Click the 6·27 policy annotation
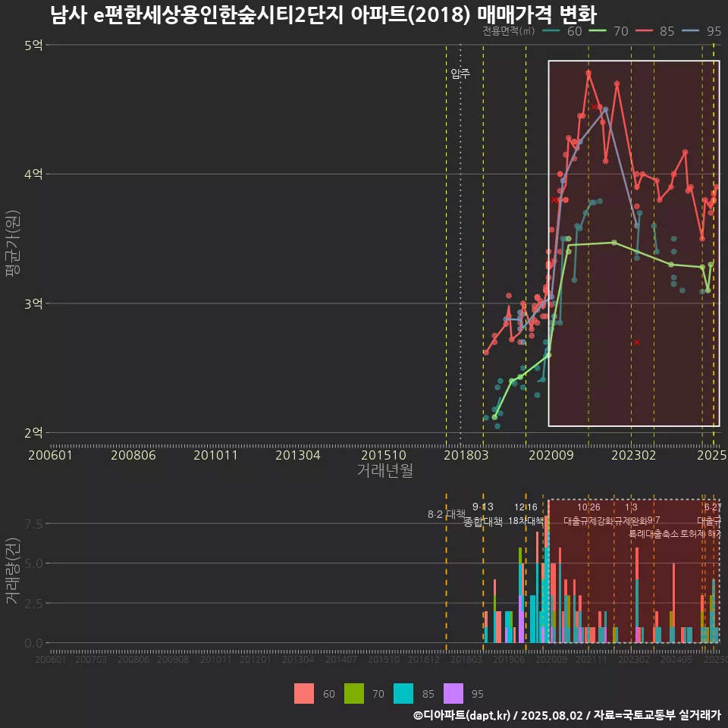The image size is (728, 728). tap(713, 507)
